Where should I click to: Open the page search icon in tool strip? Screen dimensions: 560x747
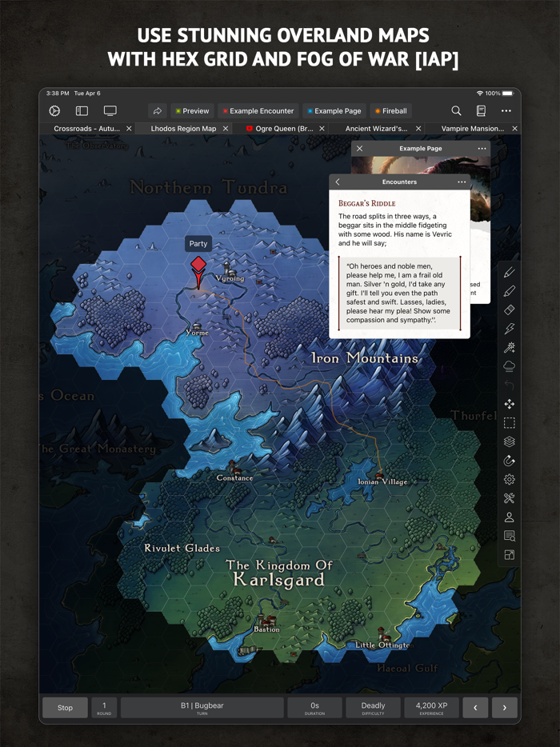click(x=509, y=536)
